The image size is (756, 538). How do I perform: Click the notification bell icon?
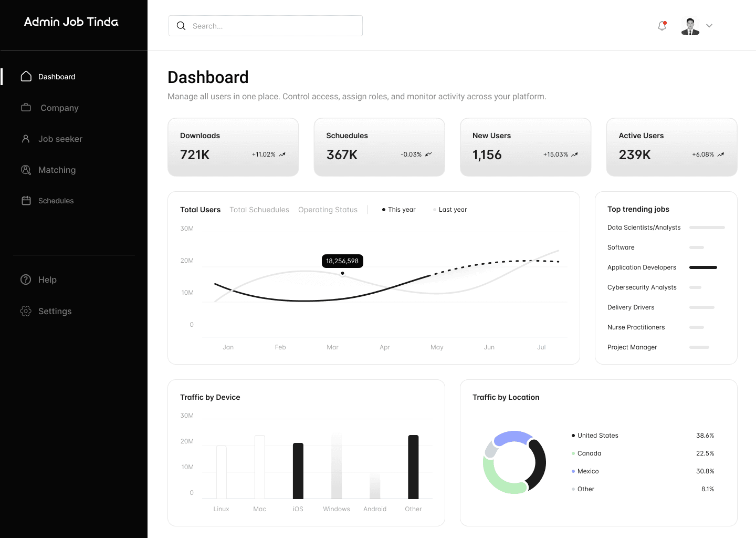coord(662,26)
